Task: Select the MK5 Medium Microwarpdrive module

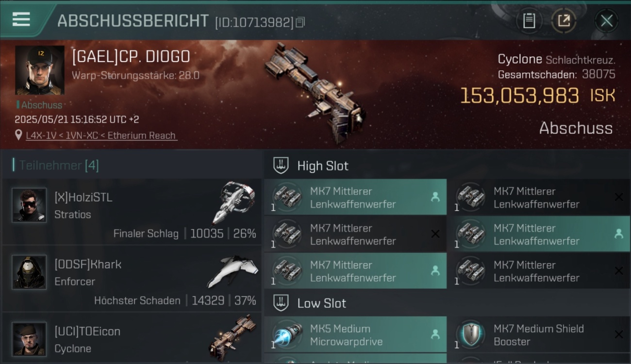Action: (x=355, y=334)
